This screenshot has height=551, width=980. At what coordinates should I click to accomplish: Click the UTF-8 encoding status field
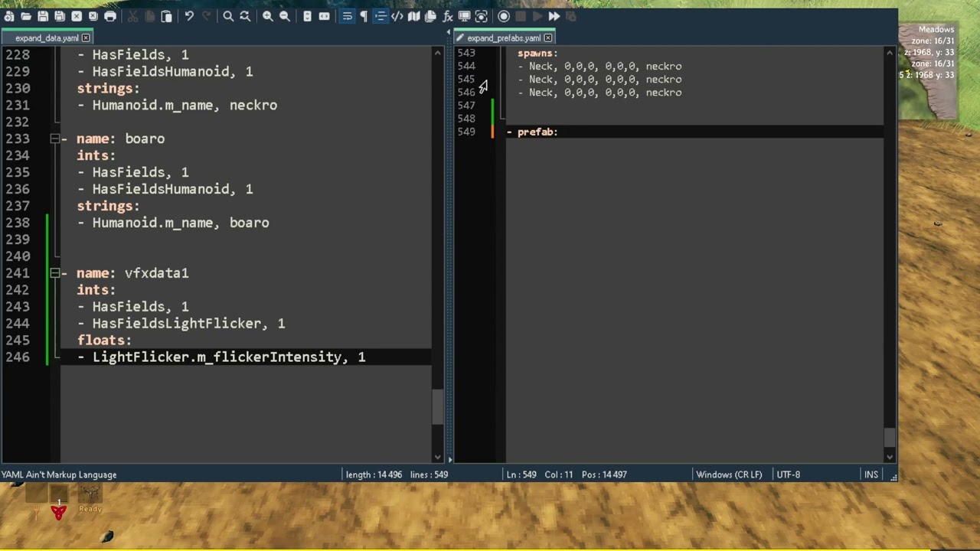(789, 474)
